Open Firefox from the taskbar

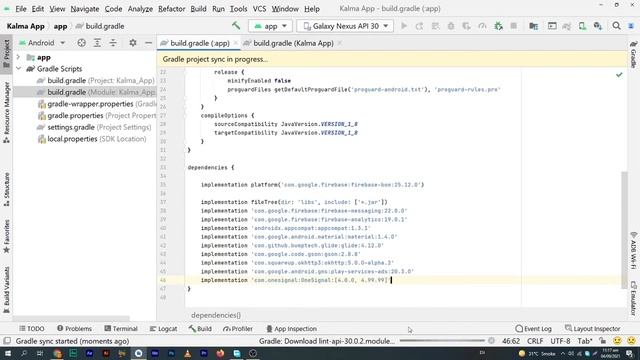pyautogui.click(x=220, y=353)
